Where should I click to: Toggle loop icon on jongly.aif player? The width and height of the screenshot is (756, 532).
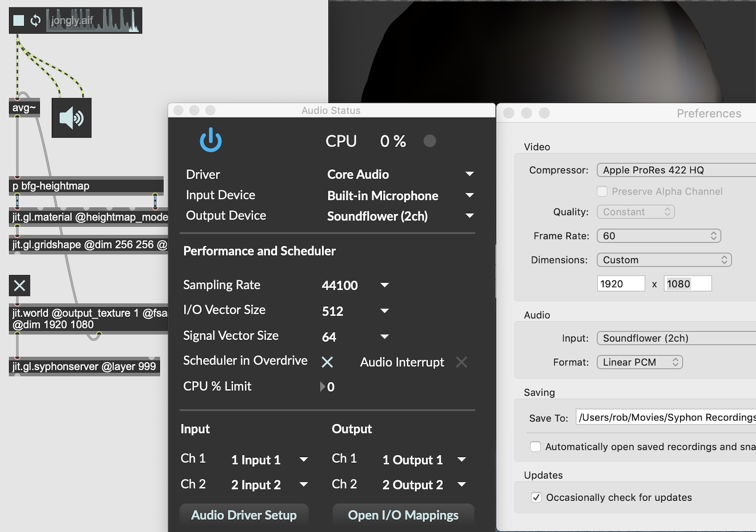(x=35, y=20)
